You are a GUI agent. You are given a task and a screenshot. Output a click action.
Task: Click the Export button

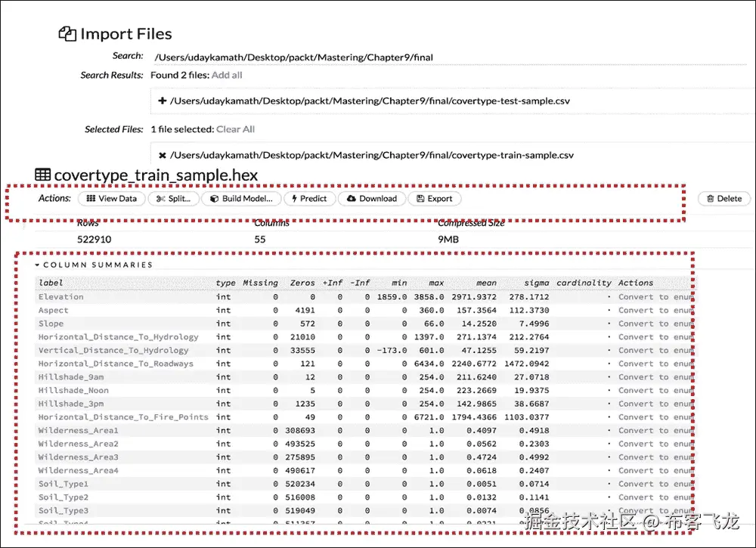pyautogui.click(x=435, y=199)
